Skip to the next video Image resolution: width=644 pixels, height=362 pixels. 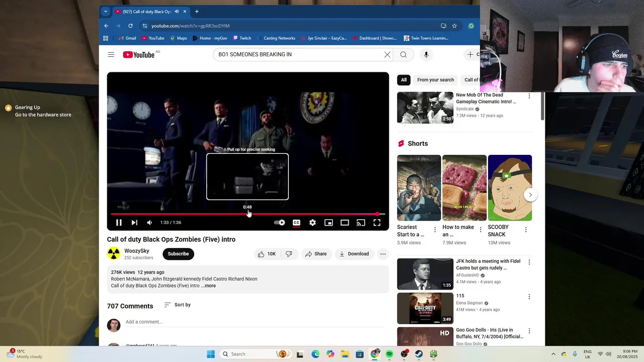(x=134, y=223)
